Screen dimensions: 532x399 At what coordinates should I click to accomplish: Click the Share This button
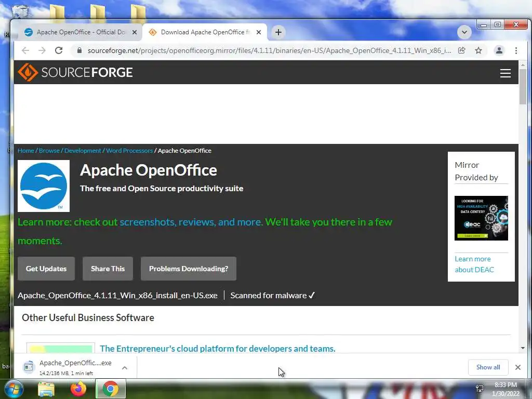point(108,269)
